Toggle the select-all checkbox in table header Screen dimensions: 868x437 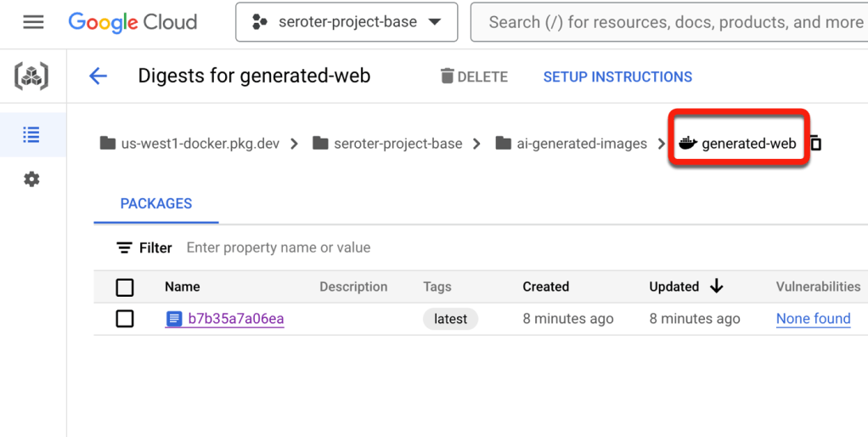pyautogui.click(x=125, y=287)
